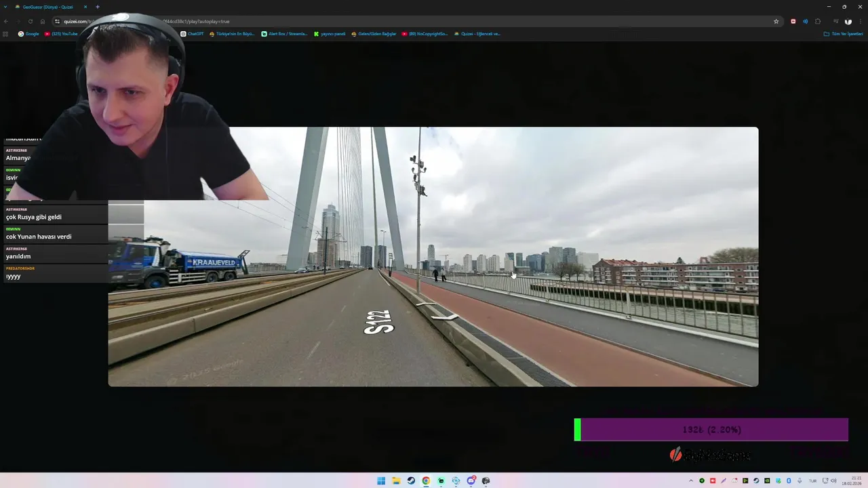868x488 pixels.
Task: Open the NoCopyrightSo... bookmark
Action: pyautogui.click(x=425, y=34)
